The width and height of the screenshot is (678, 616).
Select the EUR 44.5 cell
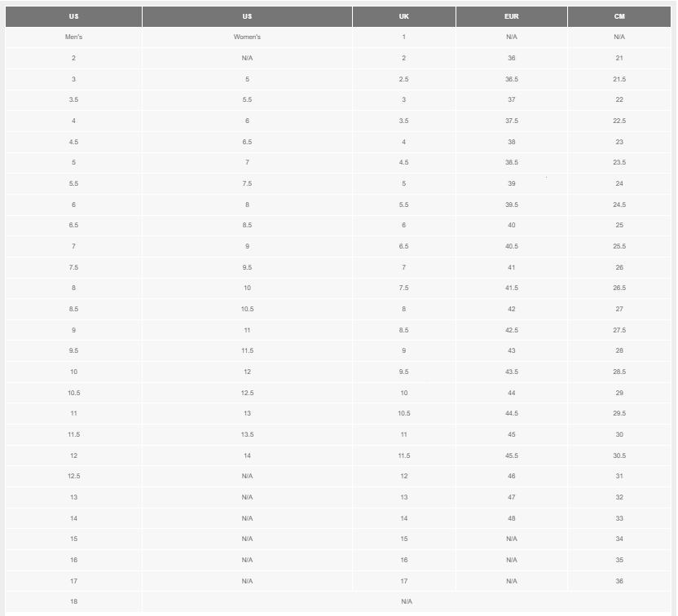click(511, 414)
